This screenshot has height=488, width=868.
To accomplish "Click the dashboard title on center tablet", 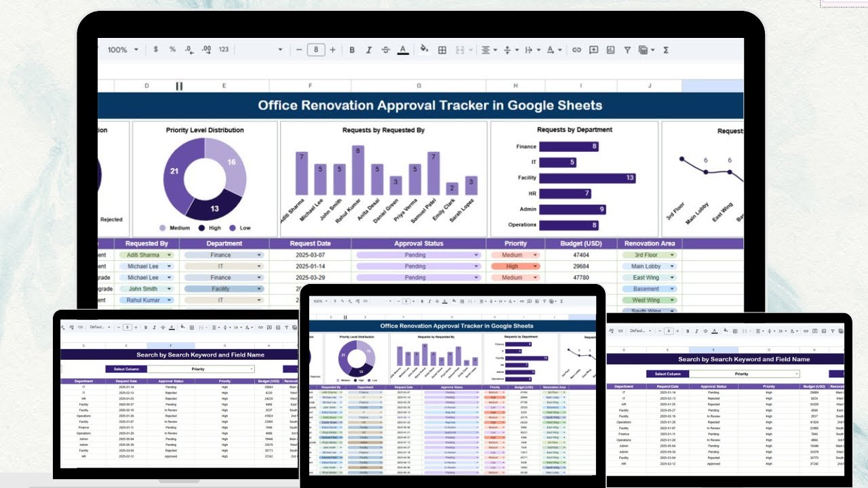I will (457, 326).
